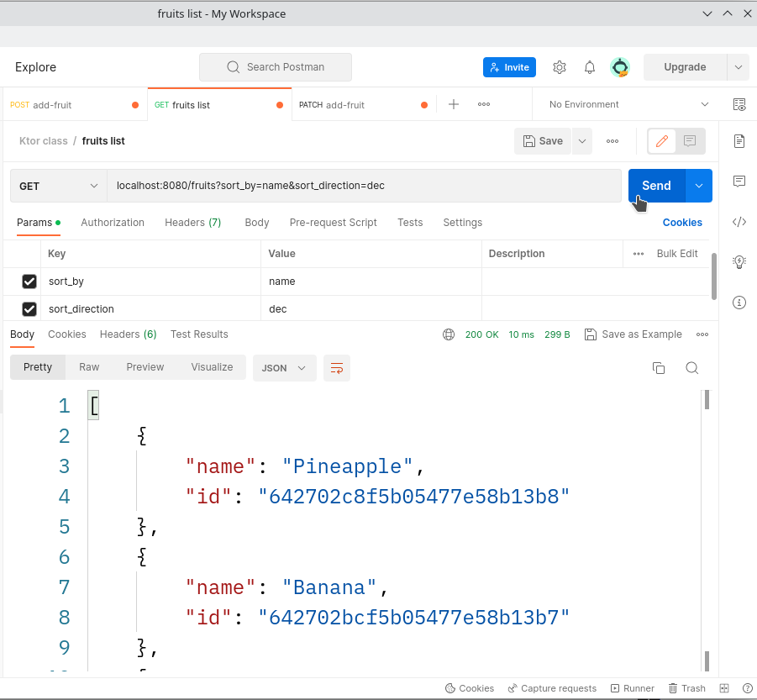Switch to POST add-fruit tab
The width and height of the screenshot is (757, 700).
point(74,105)
